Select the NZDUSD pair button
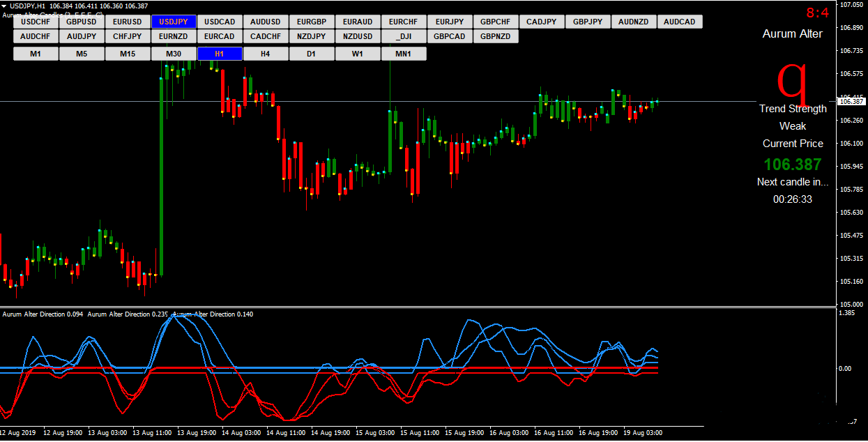 pyautogui.click(x=358, y=36)
